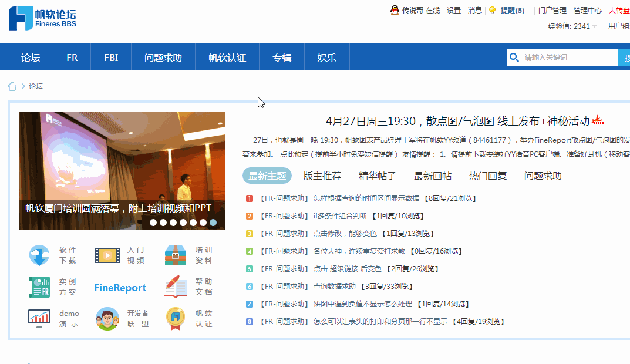Switch to the 最新回帖 tab
This screenshot has width=630, height=364.
pyautogui.click(x=433, y=176)
